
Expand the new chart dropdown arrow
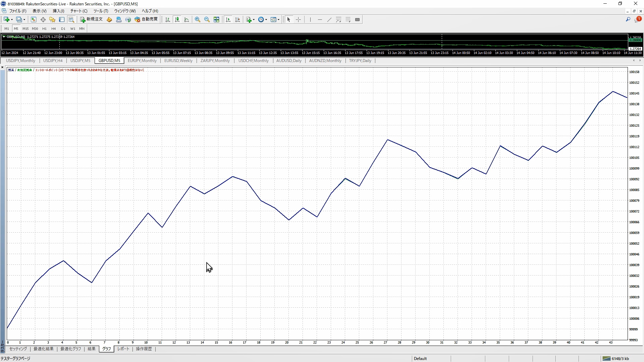click(12, 19)
